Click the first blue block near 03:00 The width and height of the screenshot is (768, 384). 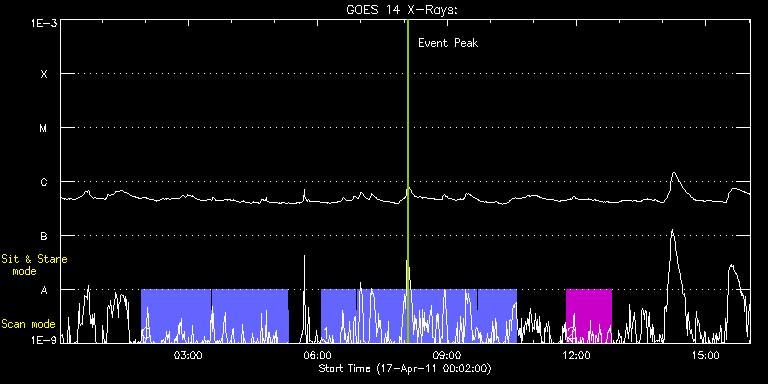(215, 316)
